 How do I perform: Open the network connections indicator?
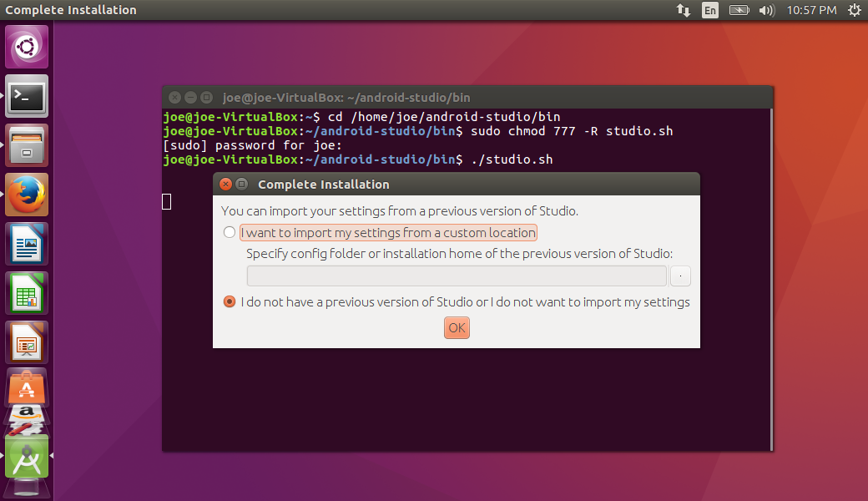[x=683, y=10]
